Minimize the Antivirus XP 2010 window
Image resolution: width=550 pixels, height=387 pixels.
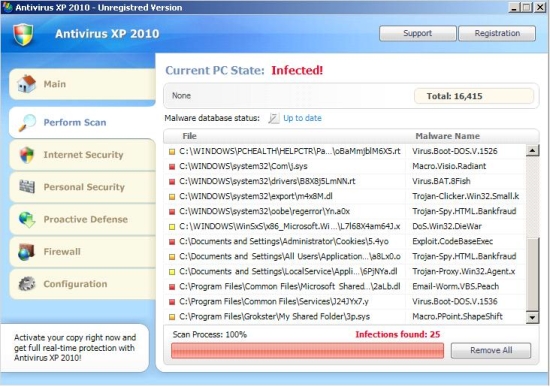[514, 7]
